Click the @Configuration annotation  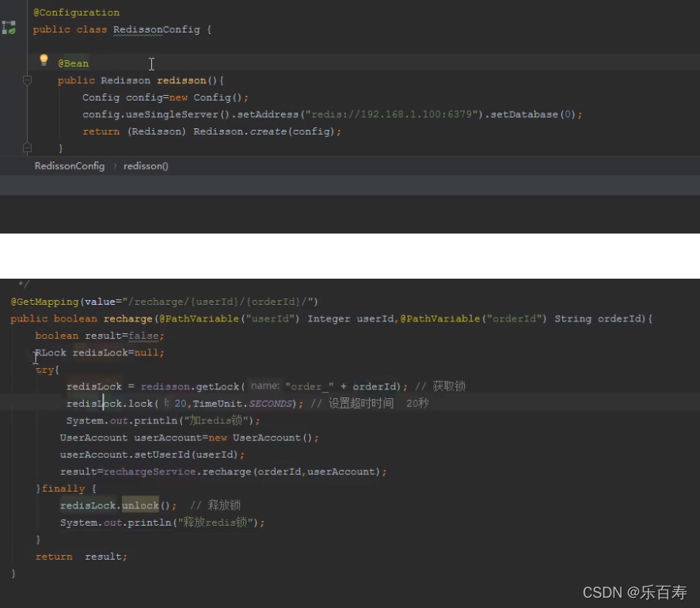coord(76,13)
